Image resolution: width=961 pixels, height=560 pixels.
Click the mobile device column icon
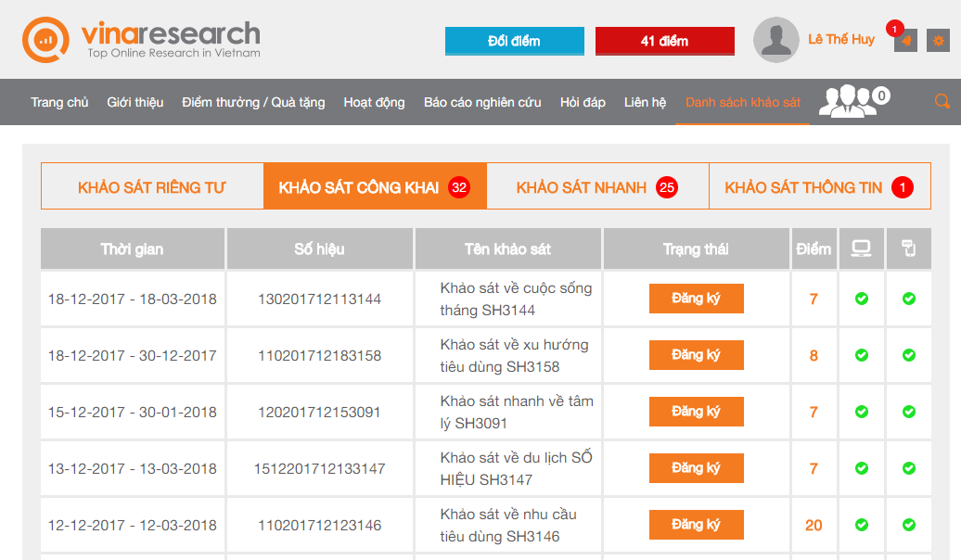(x=909, y=248)
